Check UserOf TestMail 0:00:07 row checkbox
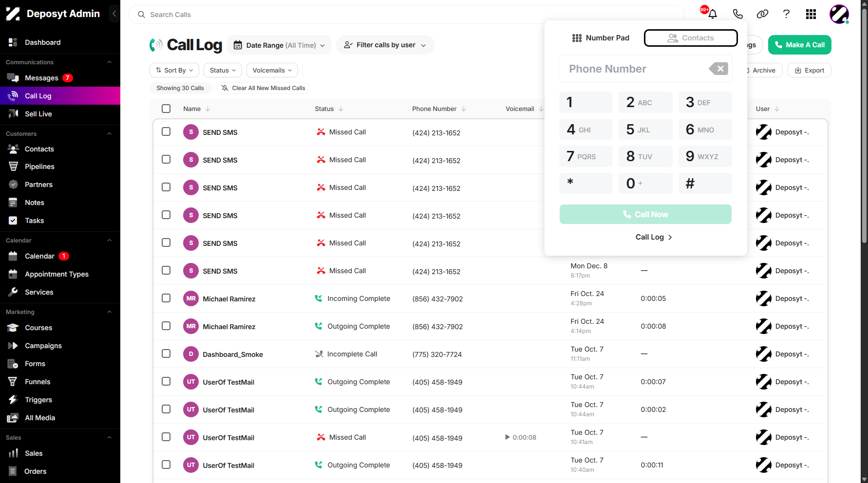 [x=166, y=381]
